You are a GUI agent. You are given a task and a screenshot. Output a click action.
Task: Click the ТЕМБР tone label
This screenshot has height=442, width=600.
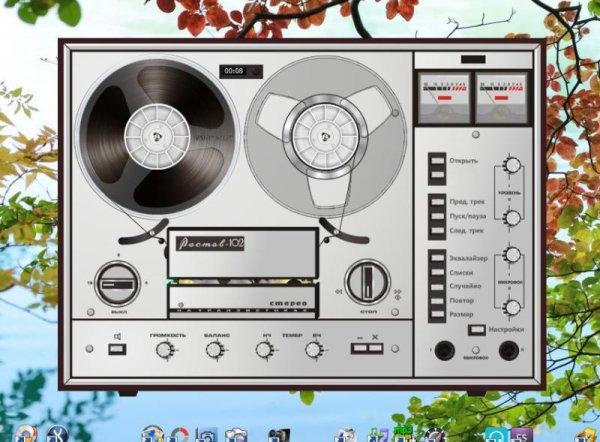click(x=292, y=336)
